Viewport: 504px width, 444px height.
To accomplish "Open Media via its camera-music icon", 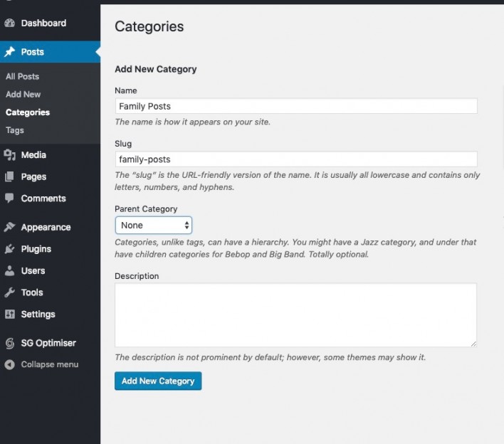I will point(10,155).
